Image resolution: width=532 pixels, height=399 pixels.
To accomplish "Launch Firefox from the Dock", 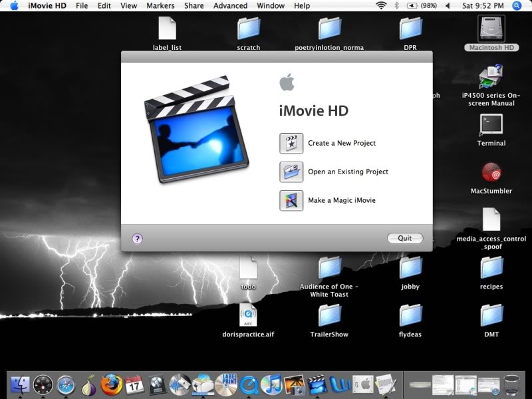I will point(111,385).
